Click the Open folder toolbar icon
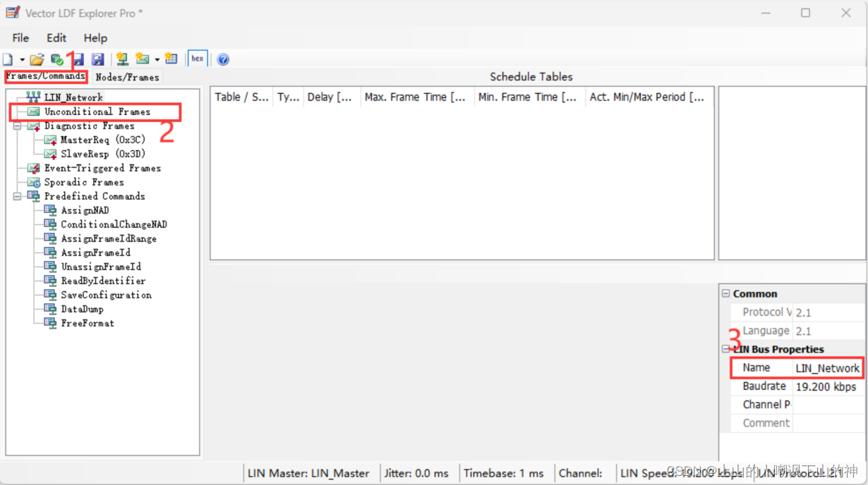This screenshot has height=485, width=868. tap(37, 59)
